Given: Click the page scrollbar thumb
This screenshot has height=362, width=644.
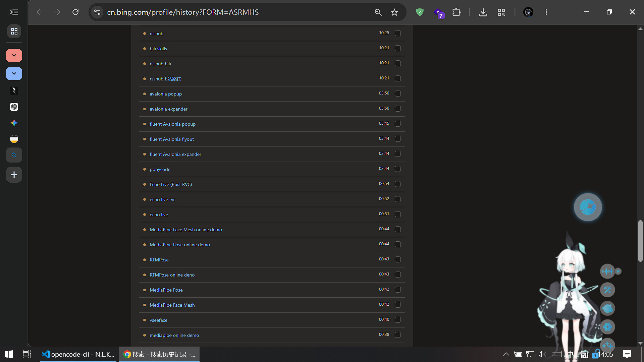Looking at the screenshot, I should coord(640,241).
